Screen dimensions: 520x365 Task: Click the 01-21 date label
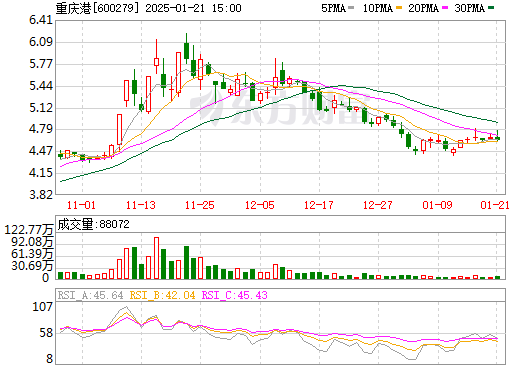click(x=495, y=205)
